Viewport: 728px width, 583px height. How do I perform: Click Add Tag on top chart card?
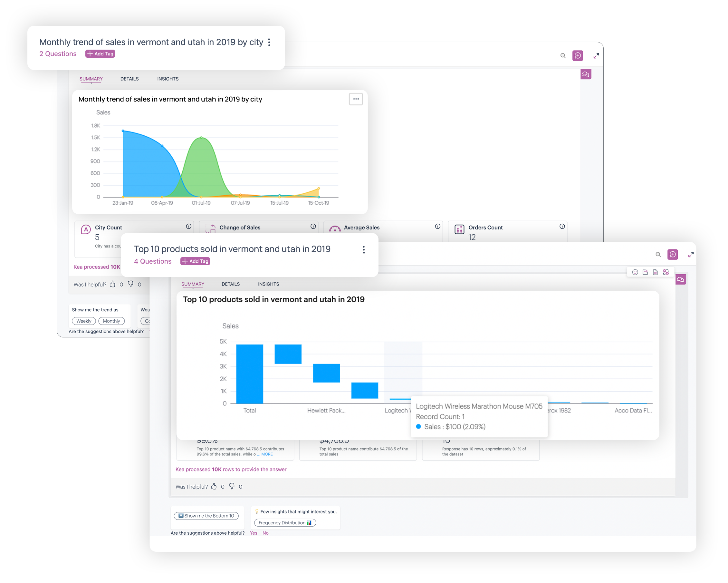(99, 54)
